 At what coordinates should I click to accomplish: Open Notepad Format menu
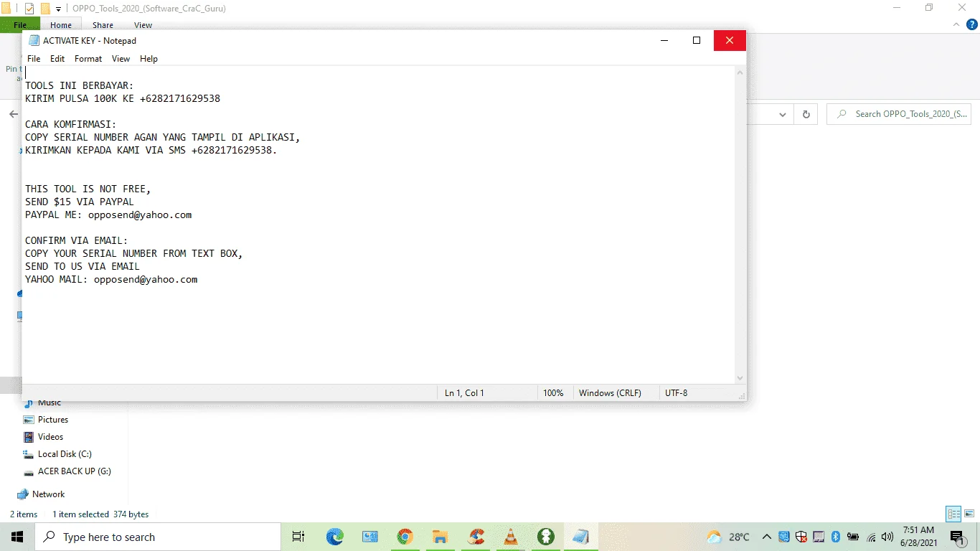[88, 59]
